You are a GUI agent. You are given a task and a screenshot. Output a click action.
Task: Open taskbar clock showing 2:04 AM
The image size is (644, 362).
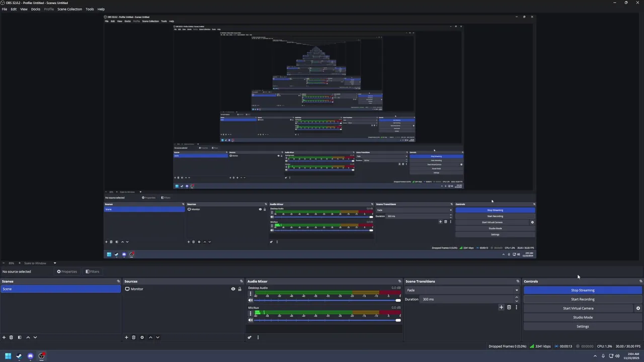click(x=631, y=356)
